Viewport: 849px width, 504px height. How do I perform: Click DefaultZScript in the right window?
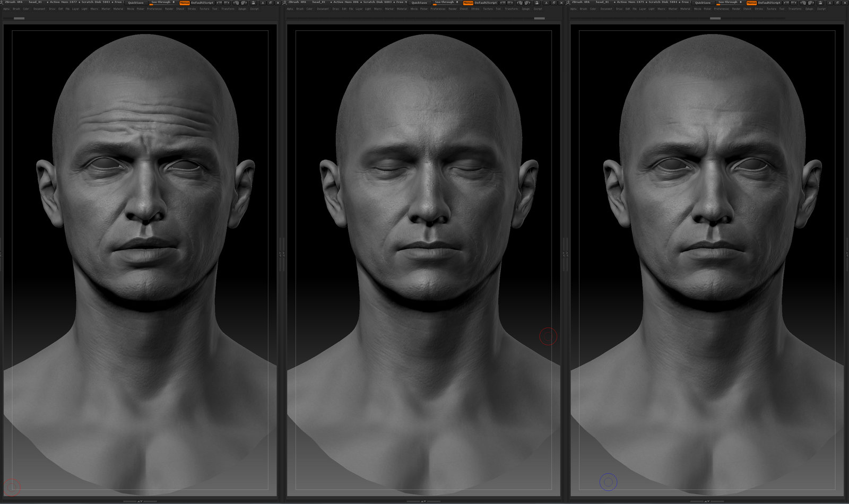click(x=769, y=3)
